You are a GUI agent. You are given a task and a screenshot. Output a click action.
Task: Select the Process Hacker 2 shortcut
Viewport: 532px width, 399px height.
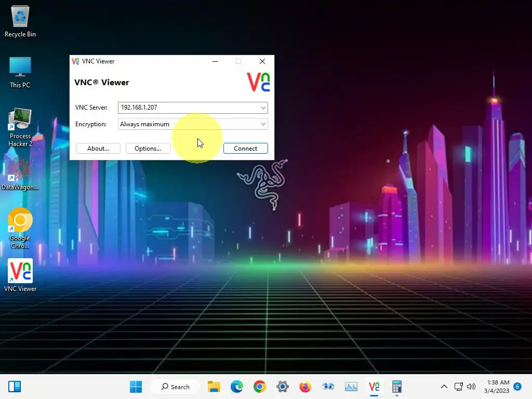pyautogui.click(x=20, y=128)
